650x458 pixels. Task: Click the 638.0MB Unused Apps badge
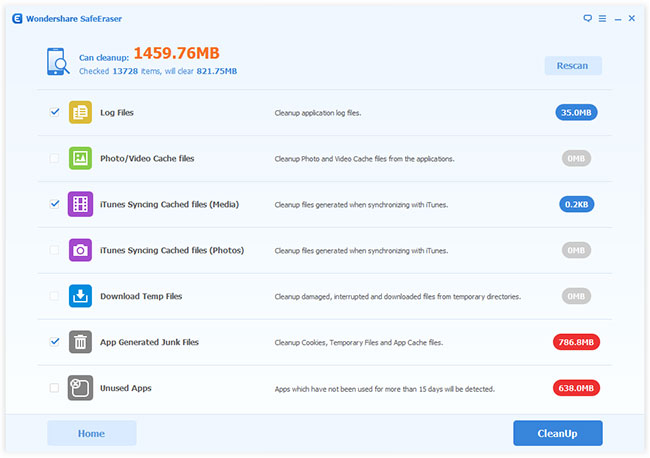576,388
